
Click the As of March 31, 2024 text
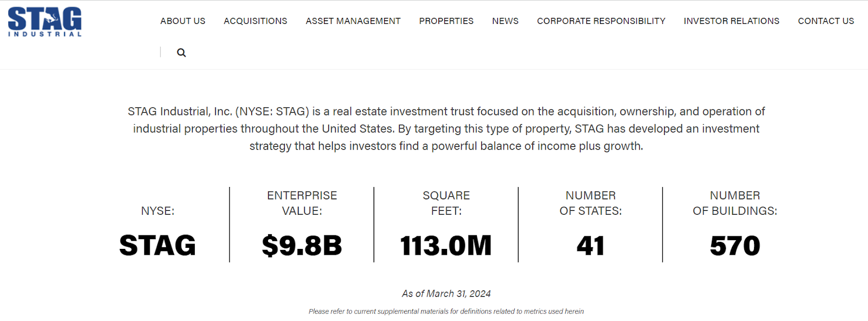click(446, 294)
